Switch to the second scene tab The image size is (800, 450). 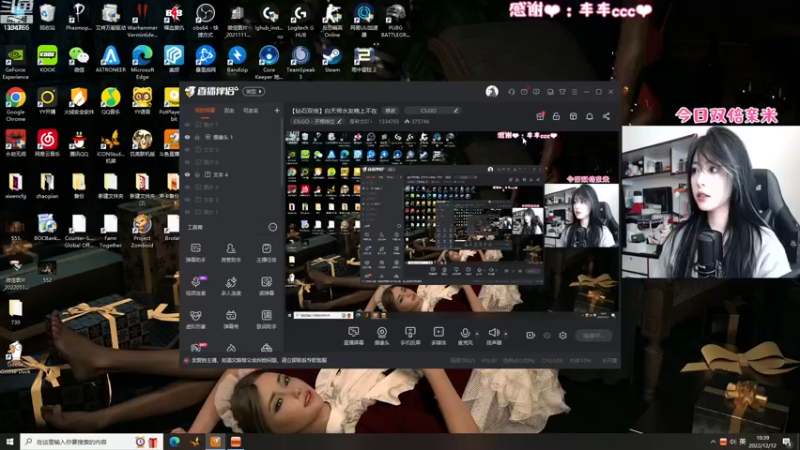click(229, 110)
